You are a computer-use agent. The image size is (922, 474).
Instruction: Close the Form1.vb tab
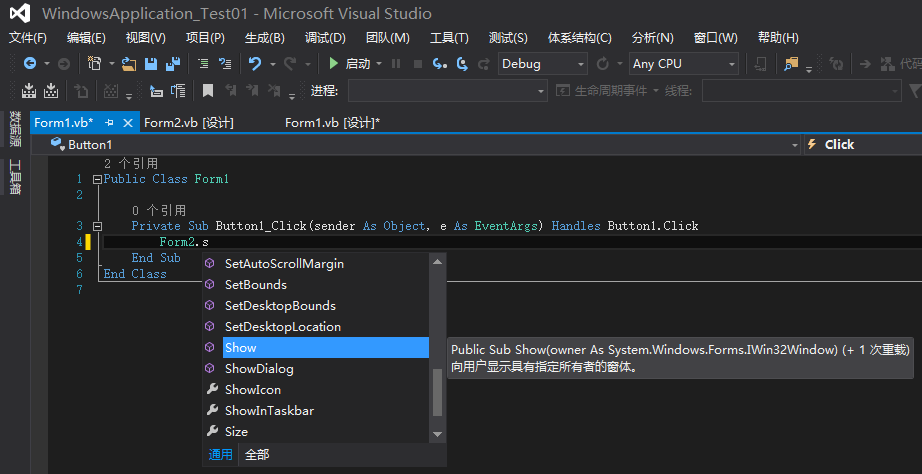128,123
